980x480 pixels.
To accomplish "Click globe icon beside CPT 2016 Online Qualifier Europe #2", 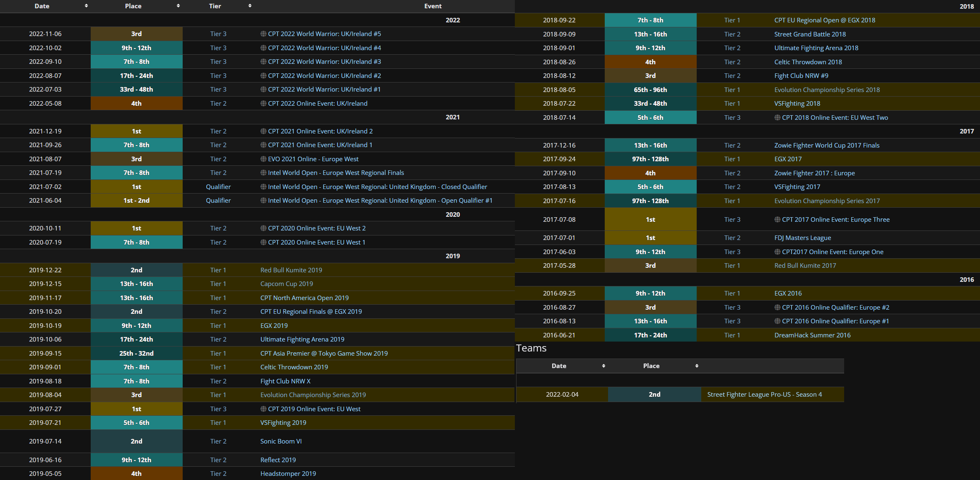I will (777, 308).
